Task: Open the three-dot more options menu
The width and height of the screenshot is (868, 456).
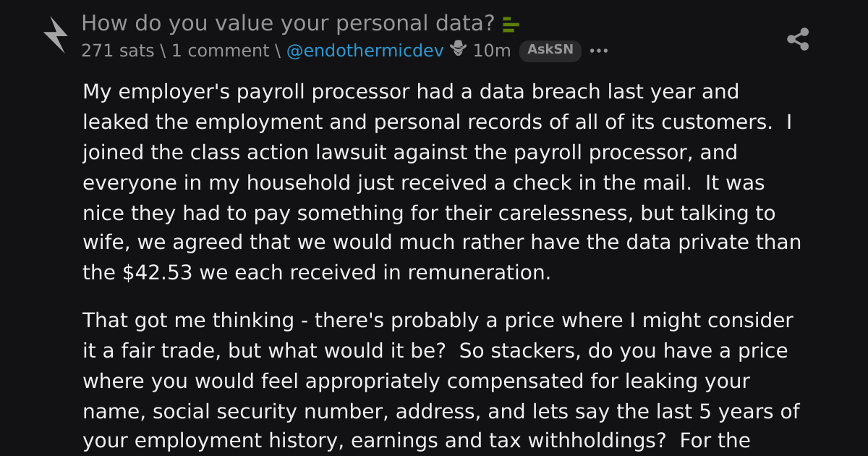Action: click(599, 51)
